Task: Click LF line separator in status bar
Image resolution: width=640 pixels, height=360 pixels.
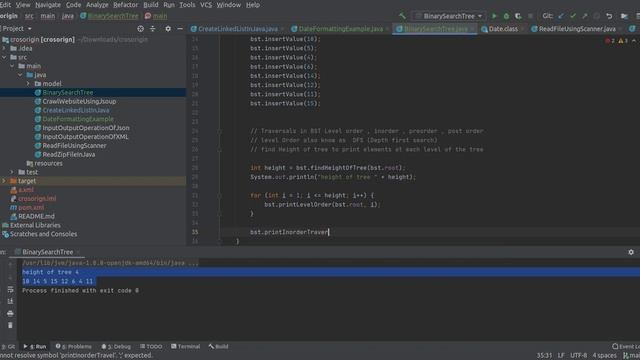Action: (561, 356)
